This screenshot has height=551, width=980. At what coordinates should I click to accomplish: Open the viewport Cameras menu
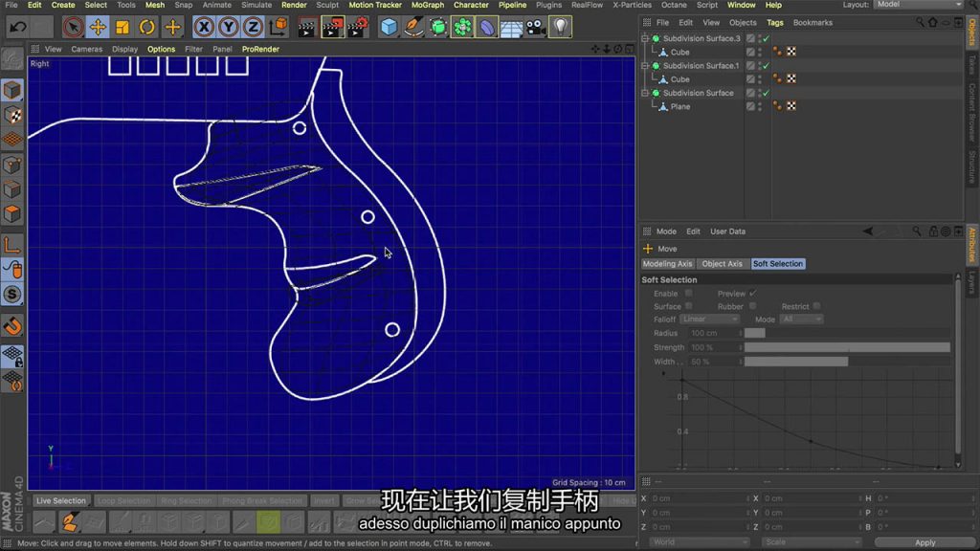click(87, 49)
